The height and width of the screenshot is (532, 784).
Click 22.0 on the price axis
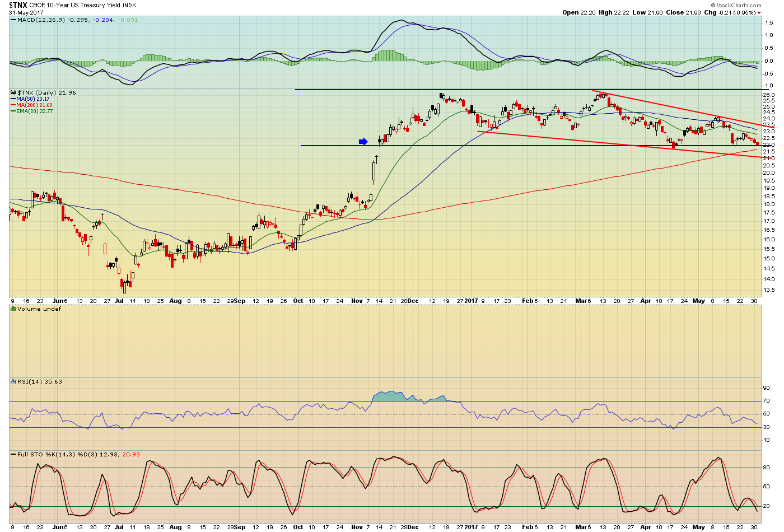pyautogui.click(x=769, y=145)
